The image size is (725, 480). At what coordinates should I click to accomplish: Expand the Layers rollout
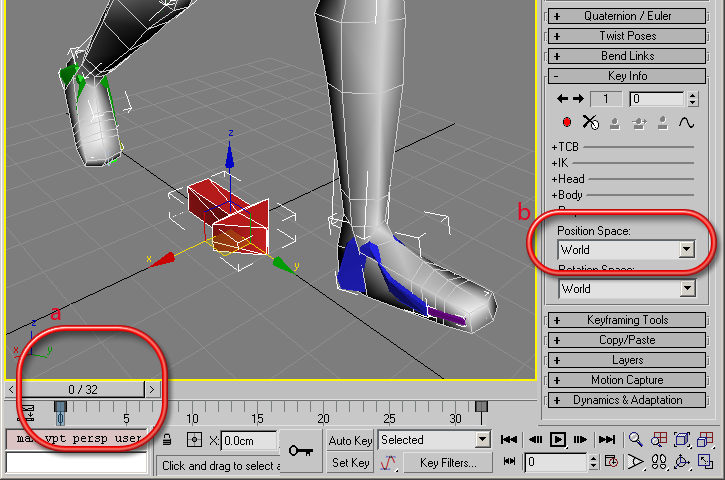coord(627,360)
